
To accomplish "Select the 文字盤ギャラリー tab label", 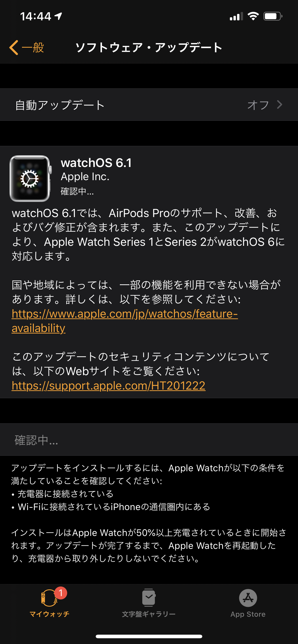I will 149,614.
